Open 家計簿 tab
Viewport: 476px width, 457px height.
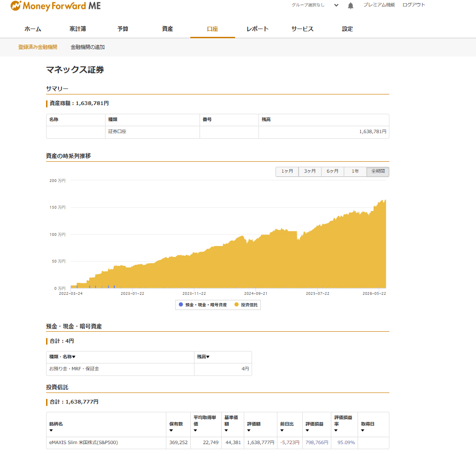(x=78, y=29)
